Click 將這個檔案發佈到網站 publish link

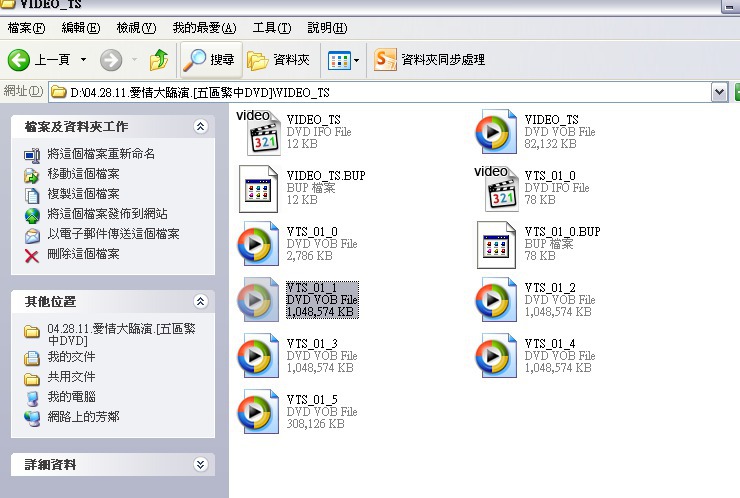(107, 214)
